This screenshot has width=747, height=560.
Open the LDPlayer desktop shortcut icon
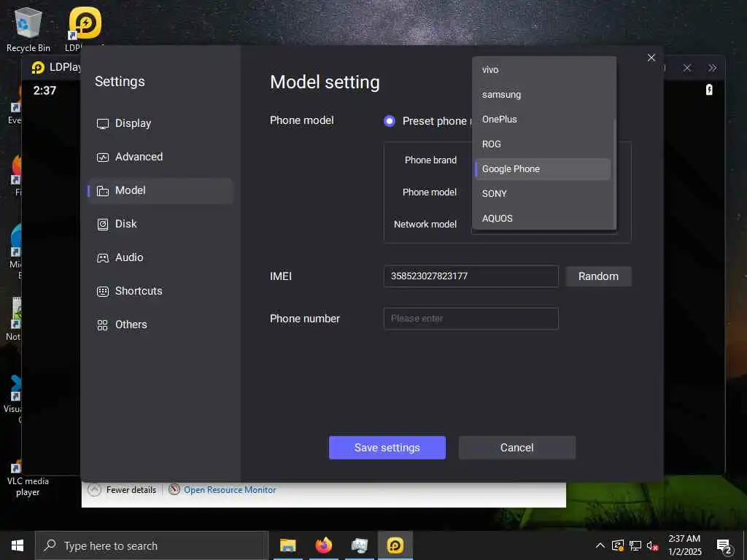pyautogui.click(x=85, y=28)
